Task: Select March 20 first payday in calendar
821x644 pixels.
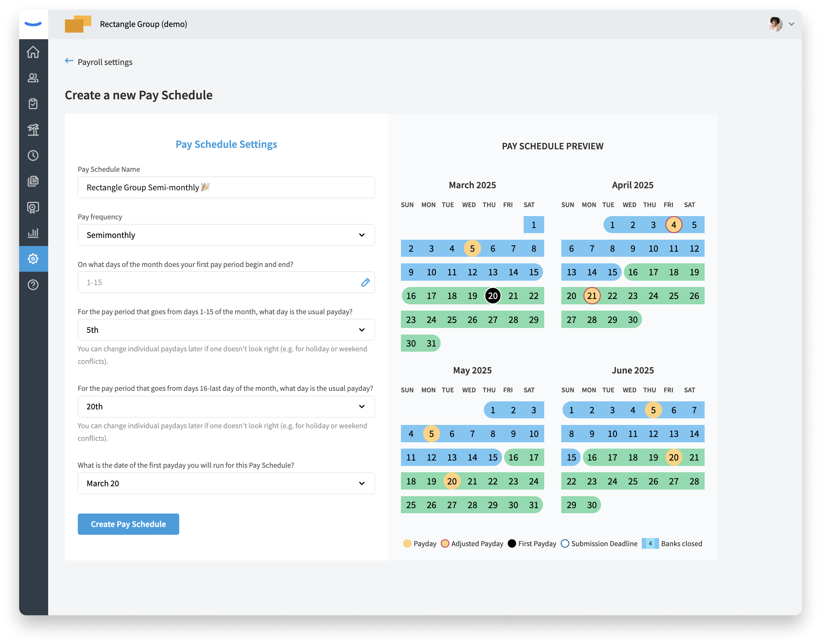Action: 493,296
